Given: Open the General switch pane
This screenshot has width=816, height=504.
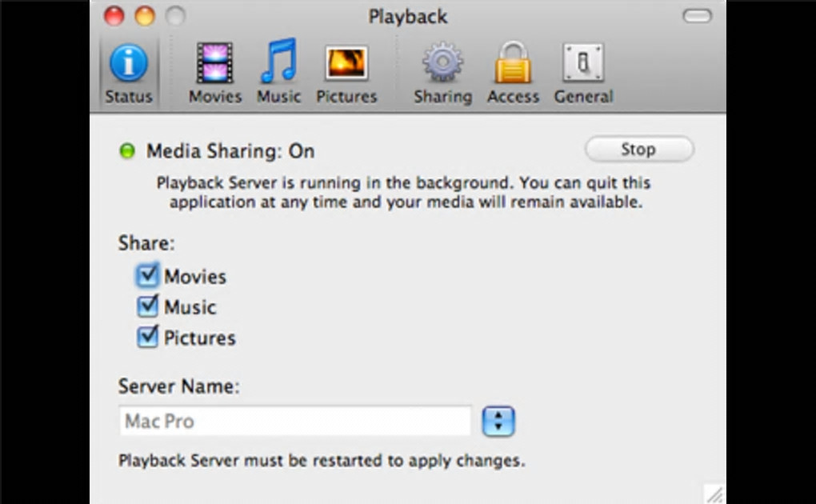Looking at the screenshot, I should [x=583, y=73].
